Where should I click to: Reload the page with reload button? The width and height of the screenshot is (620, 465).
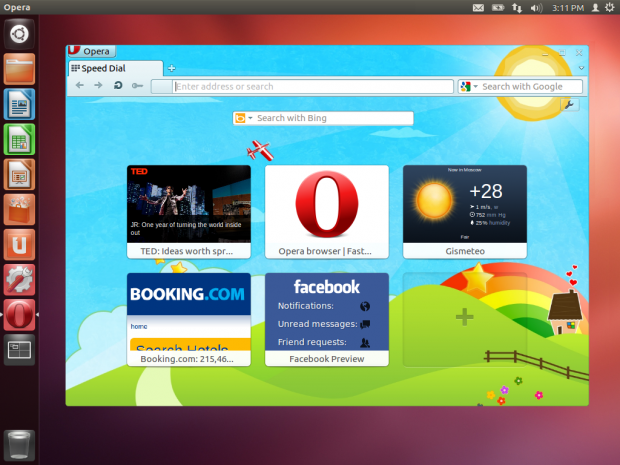pos(118,85)
